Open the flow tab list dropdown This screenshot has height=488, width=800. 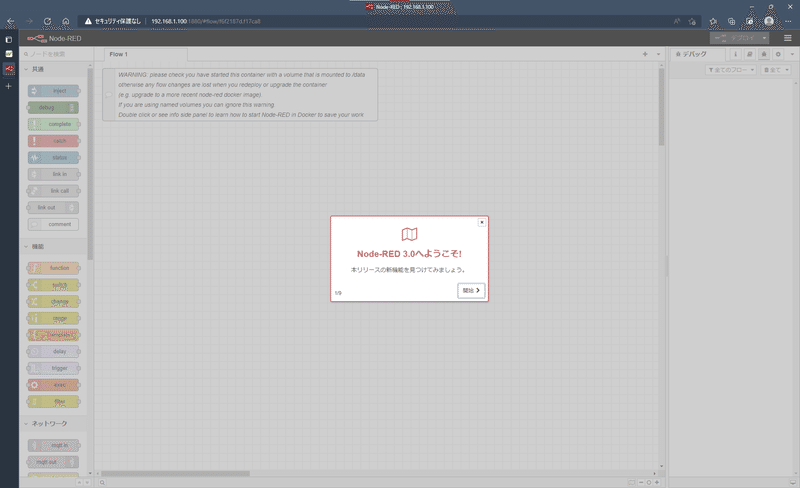click(658, 54)
